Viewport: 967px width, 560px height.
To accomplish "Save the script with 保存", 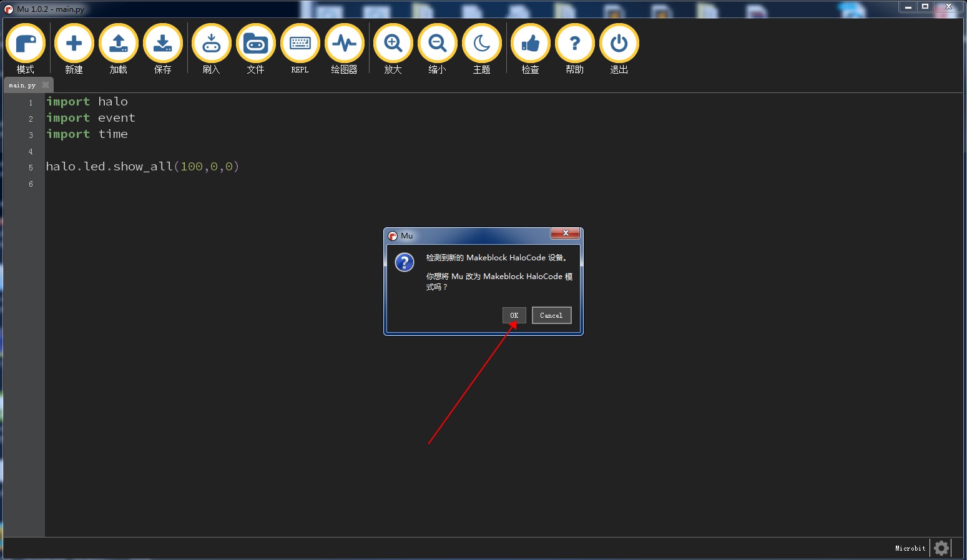I will coord(162,49).
